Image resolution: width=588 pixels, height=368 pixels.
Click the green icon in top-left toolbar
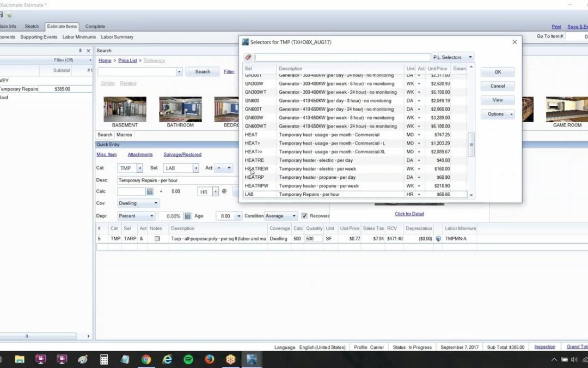pos(9,15)
